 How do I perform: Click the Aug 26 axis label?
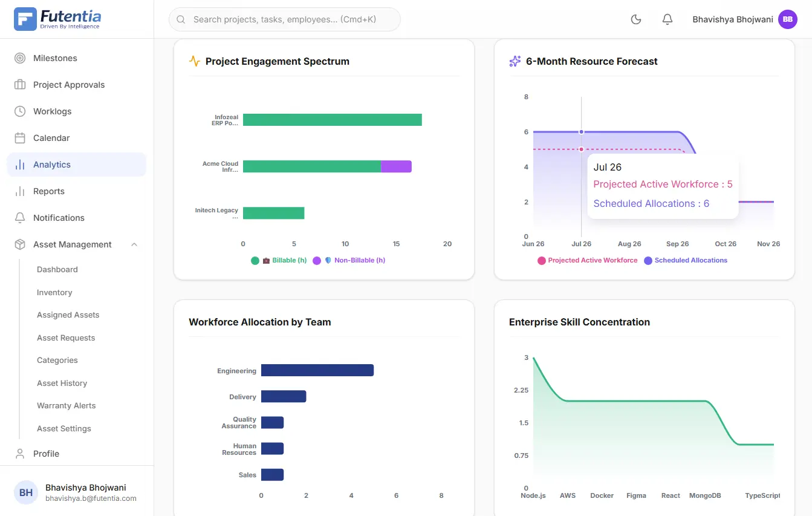[x=629, y=244]
